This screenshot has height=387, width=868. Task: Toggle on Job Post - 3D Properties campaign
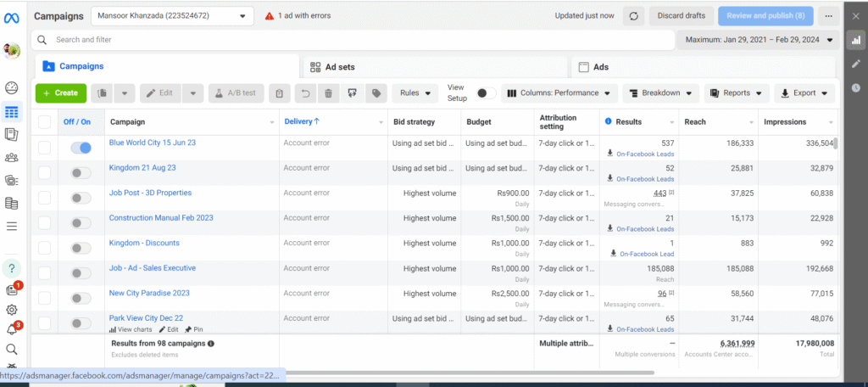(81, 199)
